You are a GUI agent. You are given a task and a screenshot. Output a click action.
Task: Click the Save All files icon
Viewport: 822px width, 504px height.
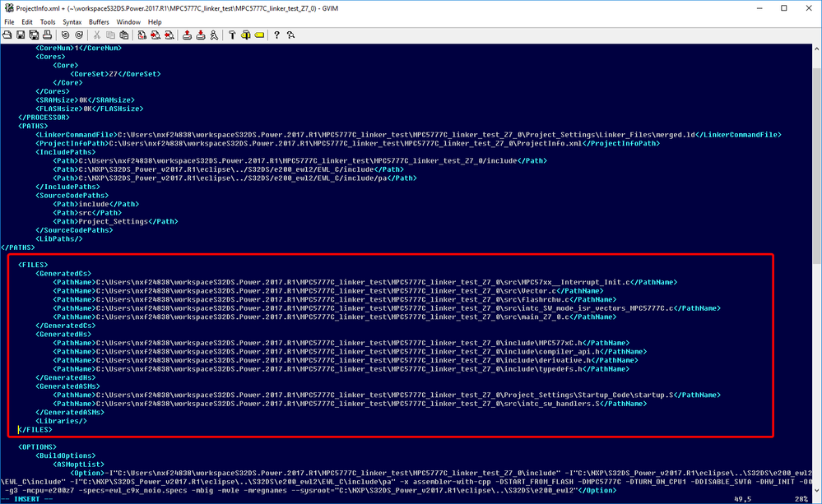[34, 35]
